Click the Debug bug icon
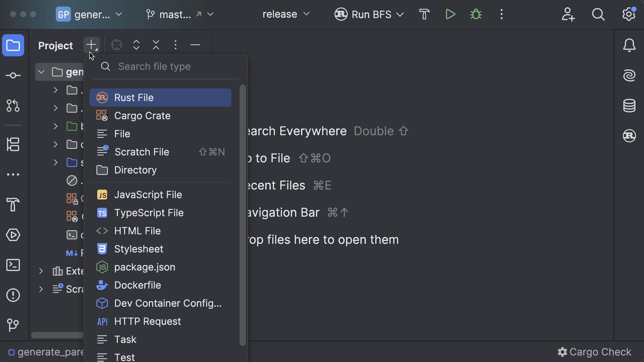 (476, 14)
